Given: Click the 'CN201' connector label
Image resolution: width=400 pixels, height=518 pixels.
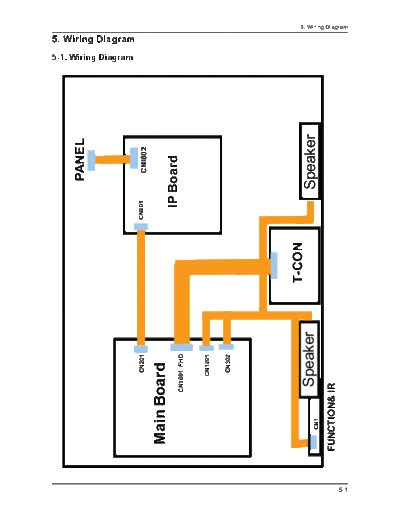Looking at the screenshot, I should 141,364.
